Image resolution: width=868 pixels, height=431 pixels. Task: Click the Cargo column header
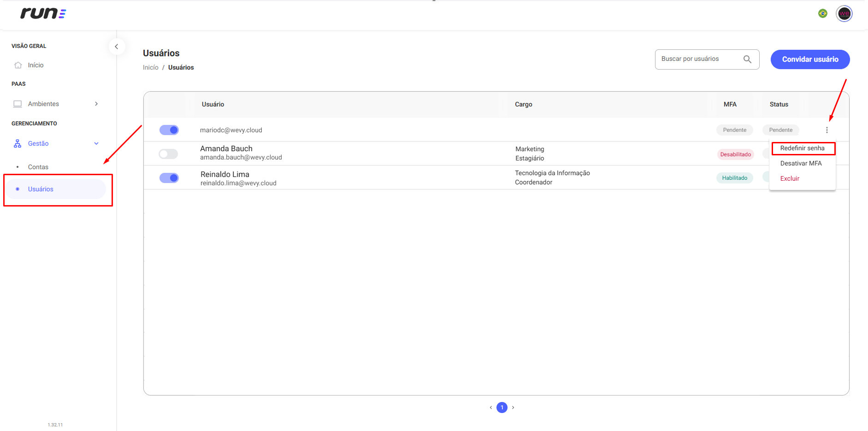(524, 104)
